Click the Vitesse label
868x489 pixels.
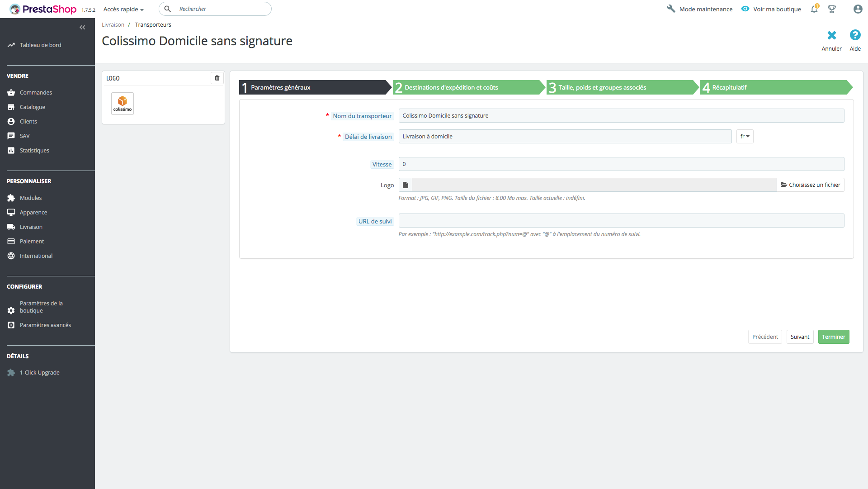pos(382,165)
